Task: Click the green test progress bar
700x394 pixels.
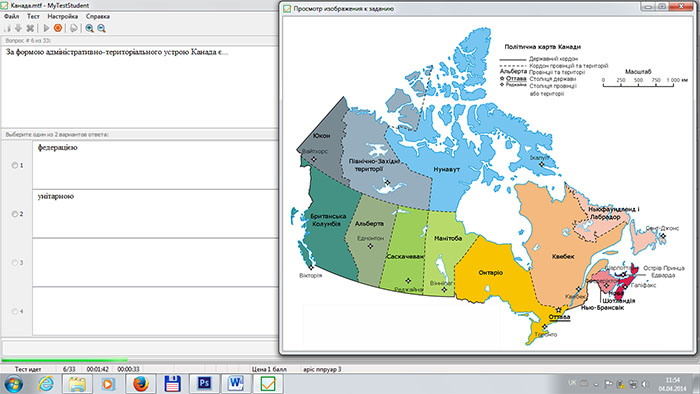Action: 65,360
